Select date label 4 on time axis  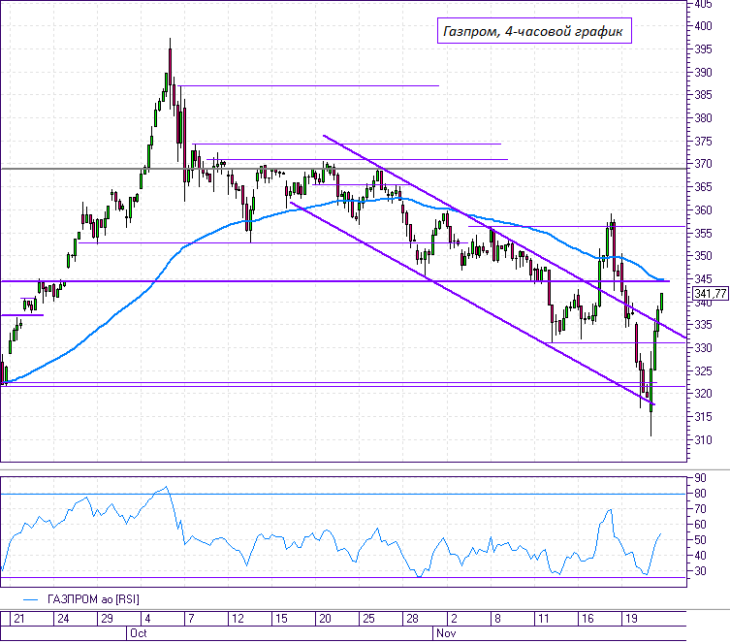click(x=148, y=619)
